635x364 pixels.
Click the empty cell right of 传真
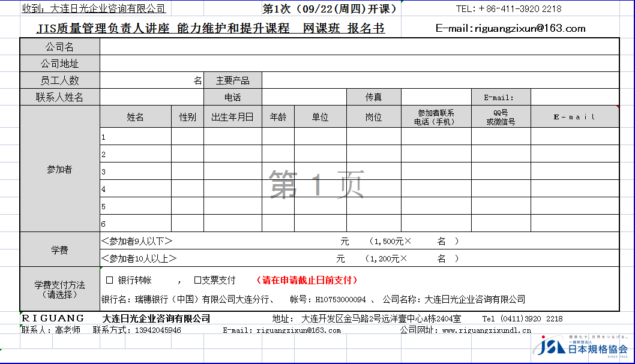436,97
